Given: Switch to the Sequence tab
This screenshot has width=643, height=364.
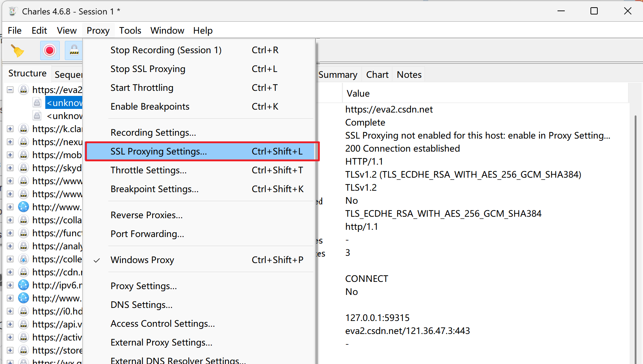Looking at the screenshot, I should (x=67, y=75).
